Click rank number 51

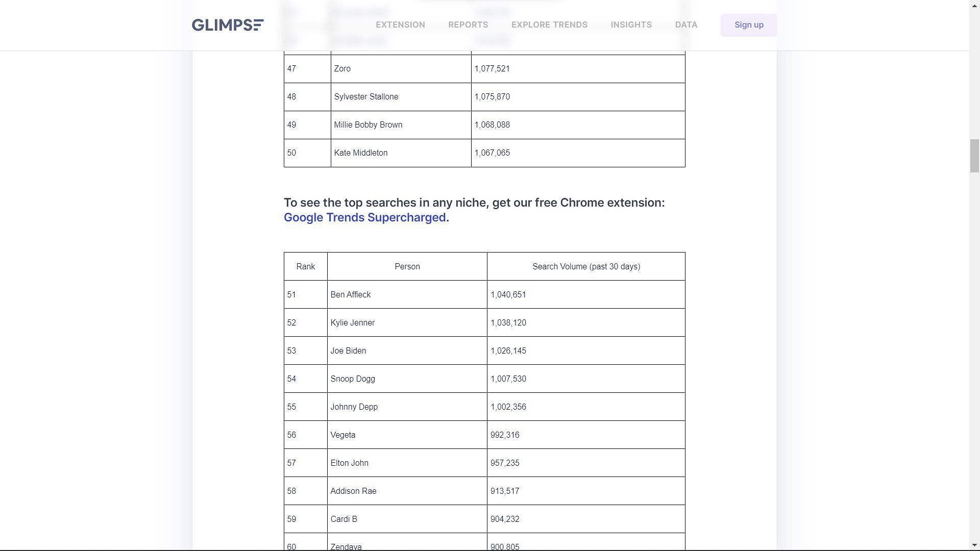pos(291,294)
